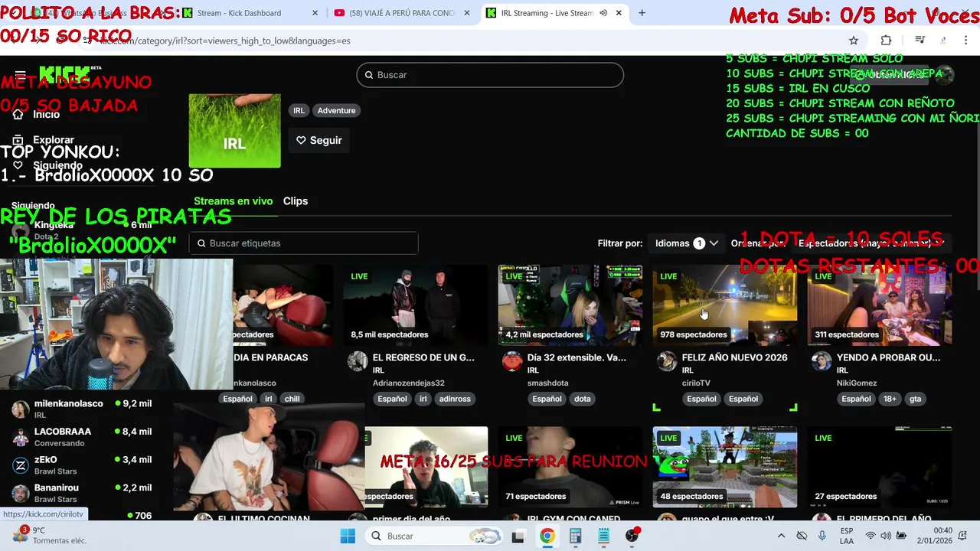Open NikiGomez channel avatar
This screenshot has height=551, width=980.
pos(822,361)
